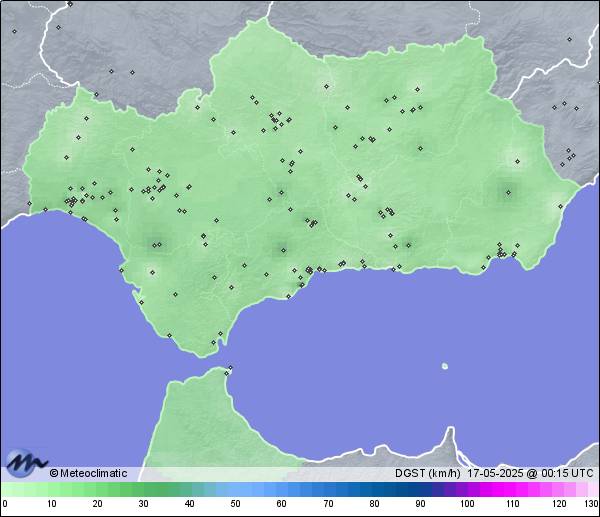
Task: Click the lone station marker in upper-right grey region
Action: tap(569, 39)
